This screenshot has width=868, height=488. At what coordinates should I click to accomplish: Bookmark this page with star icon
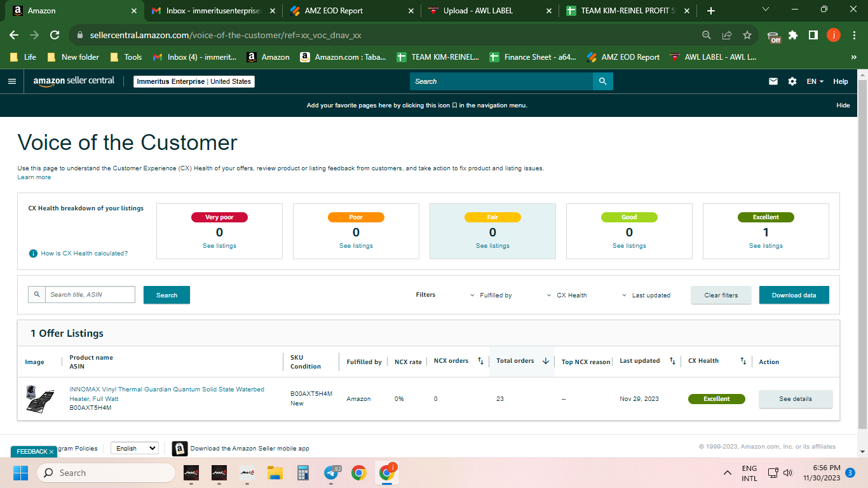[747, 36]
